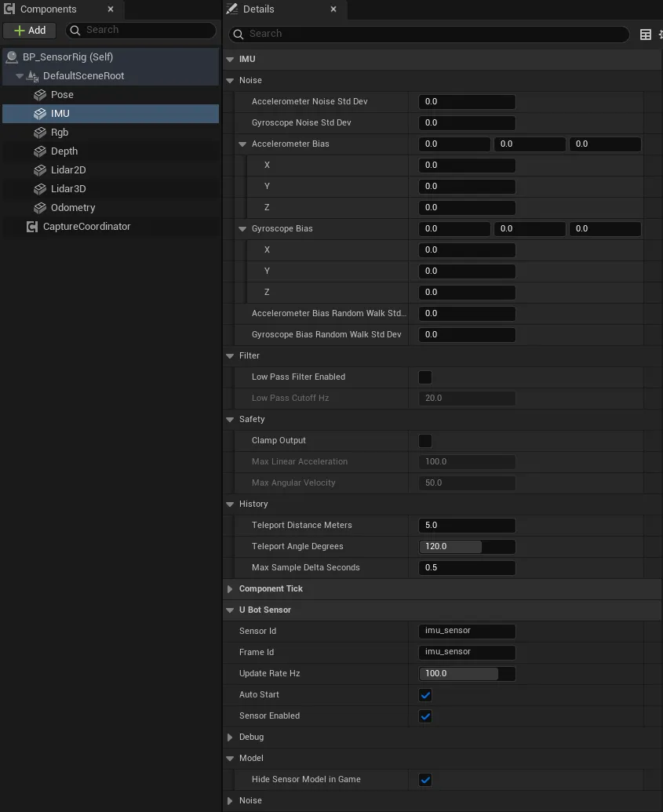Open the property matrix table icon

pos(646,35)
